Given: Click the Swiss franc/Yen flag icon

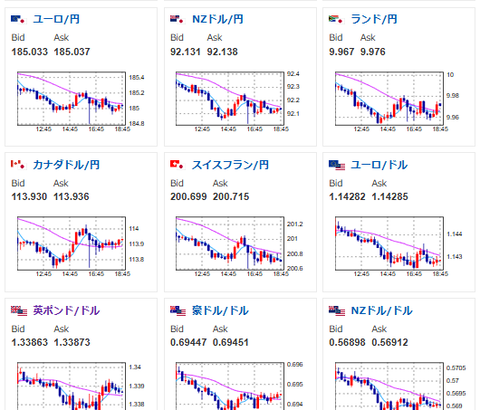Looking at the screenshot, I should [178, 165].
